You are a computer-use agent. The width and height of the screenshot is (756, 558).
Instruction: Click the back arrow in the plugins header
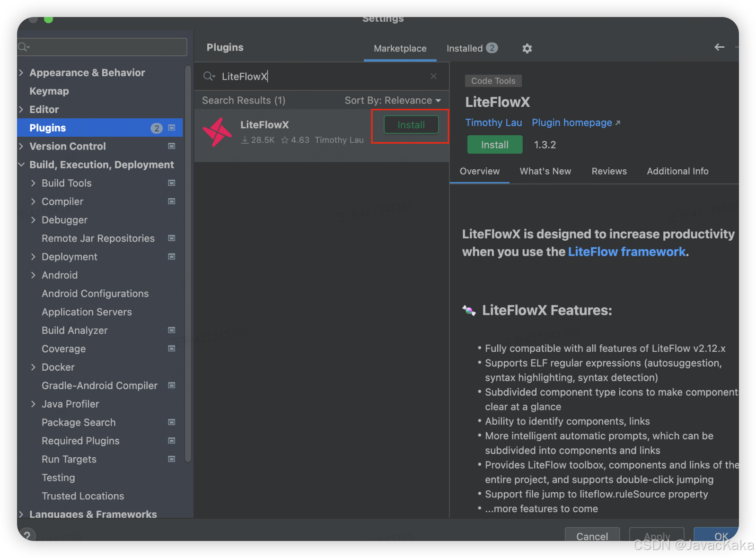(x=719, y=47)
